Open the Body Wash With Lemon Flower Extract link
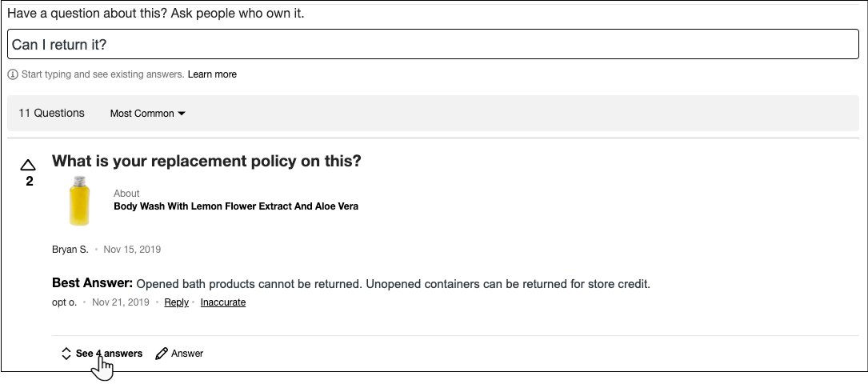 pyautogui.click(x=236, y=206)
